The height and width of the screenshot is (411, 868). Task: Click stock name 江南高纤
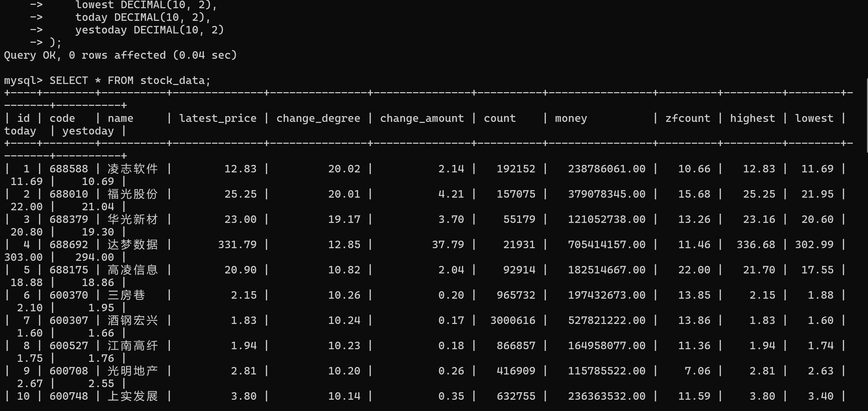pos(133,345)
